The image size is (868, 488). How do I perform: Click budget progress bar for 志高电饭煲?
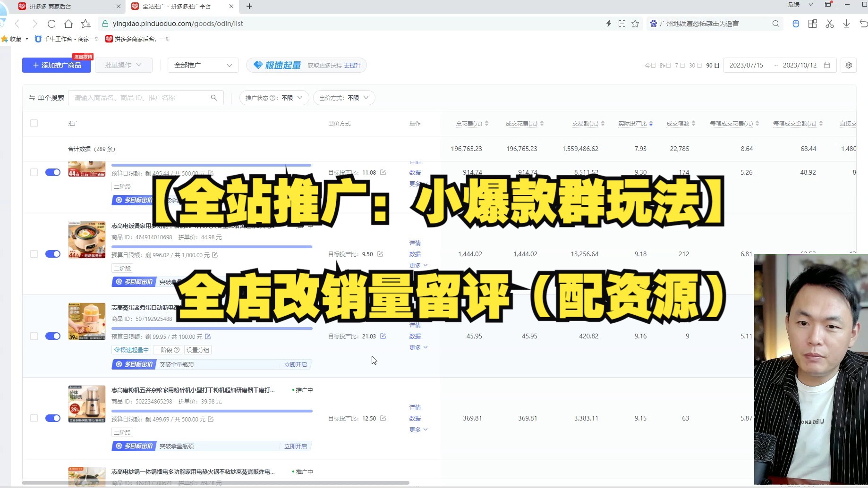(x=212, y=247)
